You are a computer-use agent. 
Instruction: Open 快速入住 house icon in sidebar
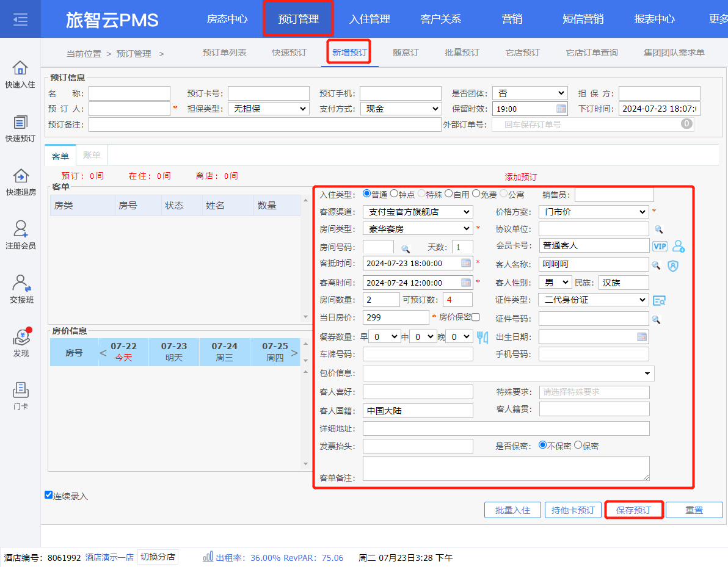pos(20,68)
